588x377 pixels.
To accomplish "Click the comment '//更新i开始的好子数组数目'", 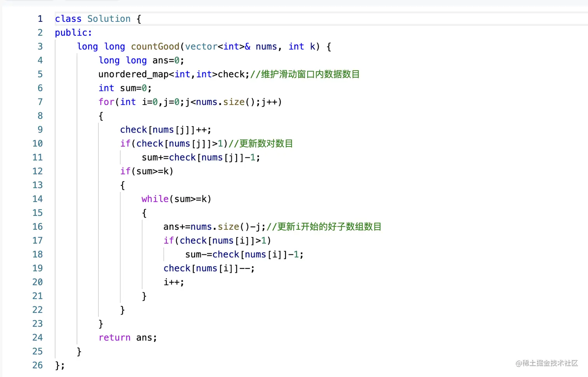I will tap(324, 227).
